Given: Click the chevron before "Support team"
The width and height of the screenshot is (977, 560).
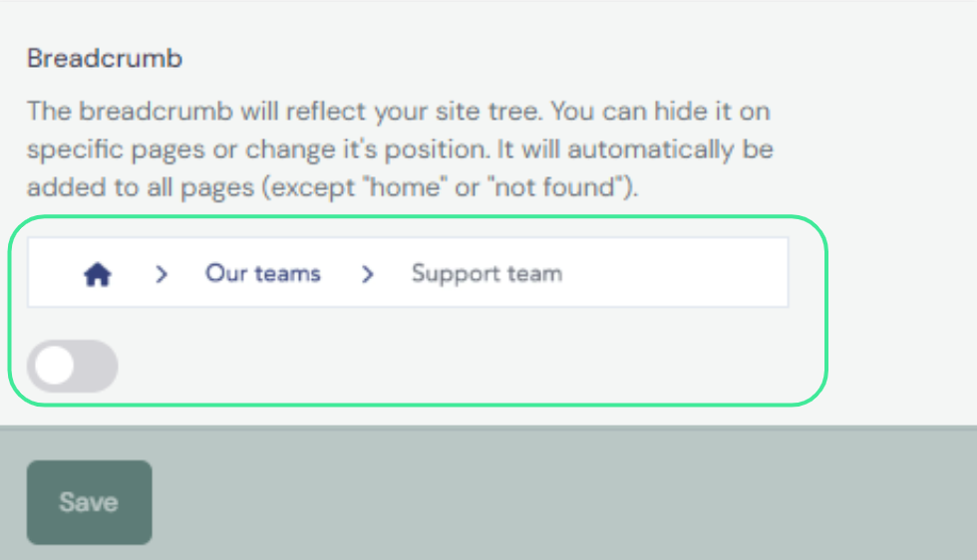Looking at the screenshot, I should pos(367,274).
